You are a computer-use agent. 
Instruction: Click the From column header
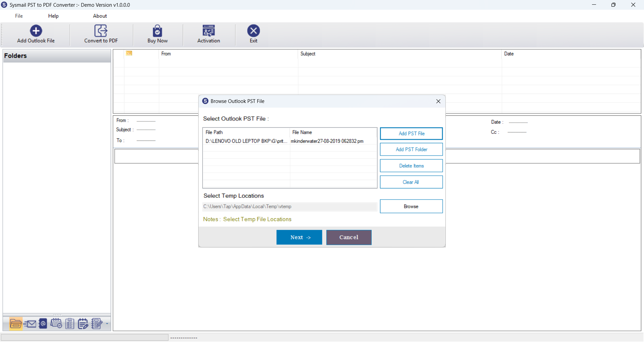pyautogui.click(x=228, y=54)
